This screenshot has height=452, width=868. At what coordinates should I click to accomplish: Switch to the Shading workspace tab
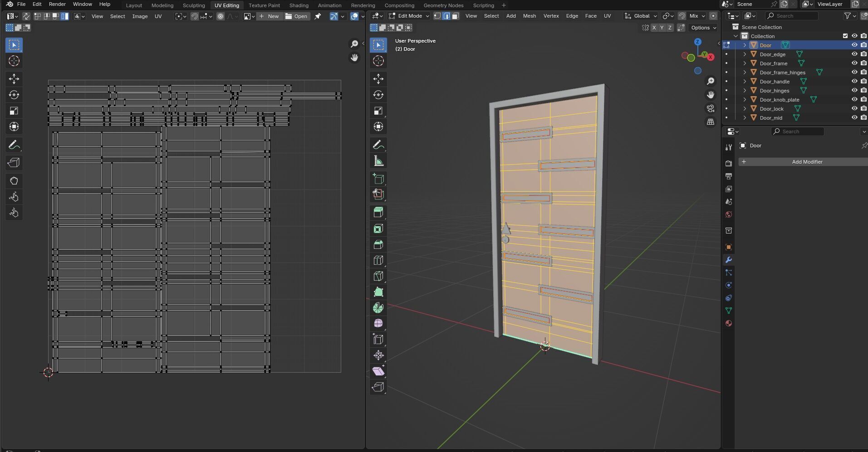[299, 5]
